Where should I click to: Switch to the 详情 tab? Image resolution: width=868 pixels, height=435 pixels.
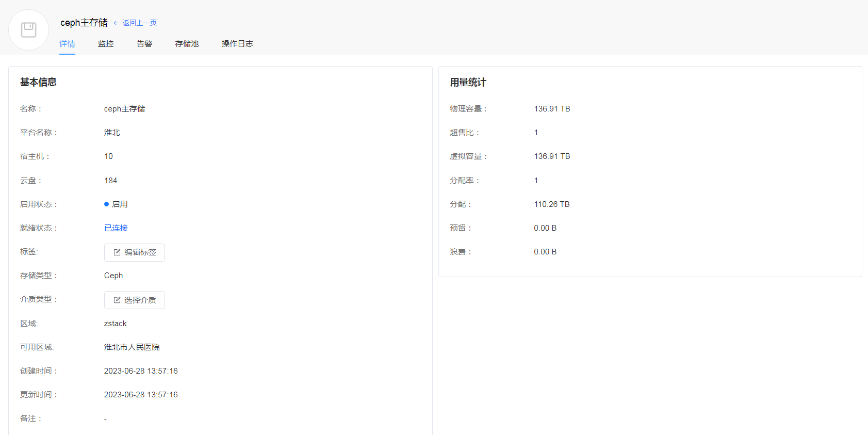[x=67, y=44]
